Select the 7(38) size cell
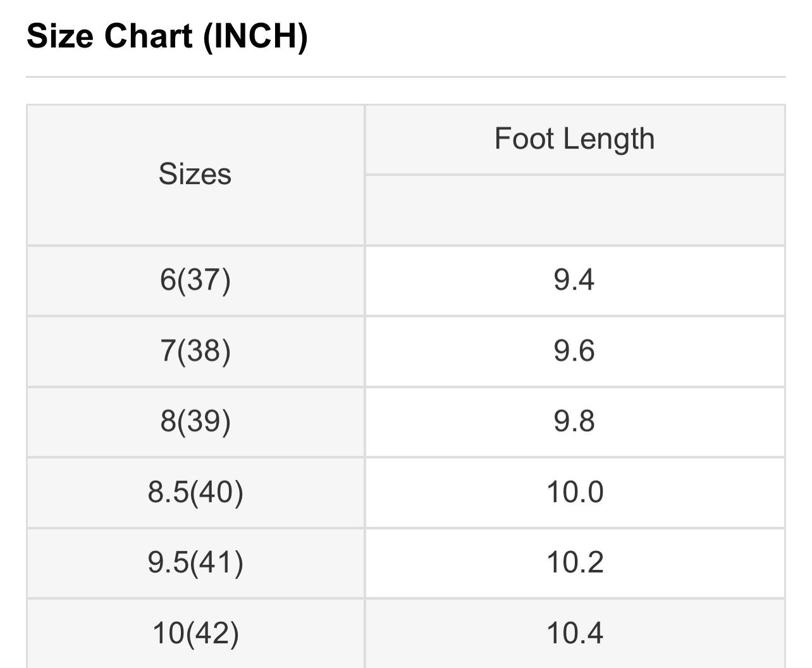 [x=195, y=350]
